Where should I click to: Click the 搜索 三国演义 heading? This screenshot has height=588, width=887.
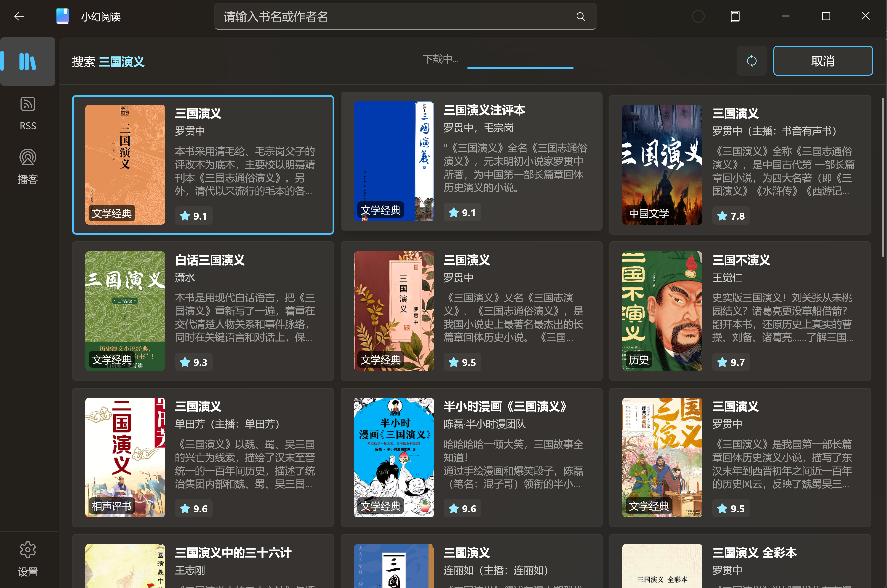[x=108, y=62]
